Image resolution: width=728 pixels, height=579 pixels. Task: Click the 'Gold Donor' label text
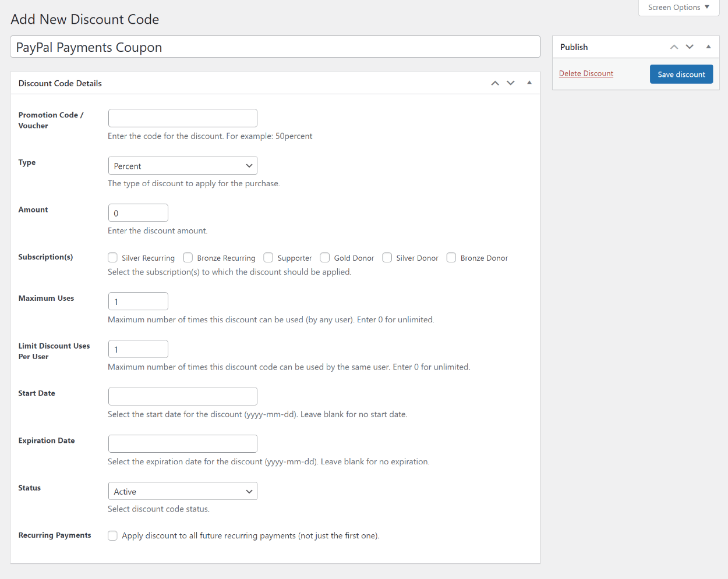pyautogui.click(x=354, y=258)
